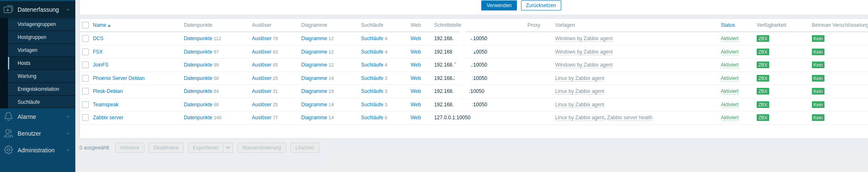
Task: Open Phoenix Server Debian host link
Action: (x=118, y=78)
